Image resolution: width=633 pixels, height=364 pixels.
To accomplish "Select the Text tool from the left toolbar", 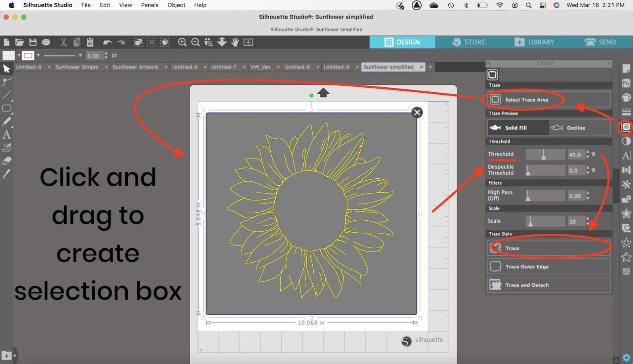I will (x=7, y=135).
